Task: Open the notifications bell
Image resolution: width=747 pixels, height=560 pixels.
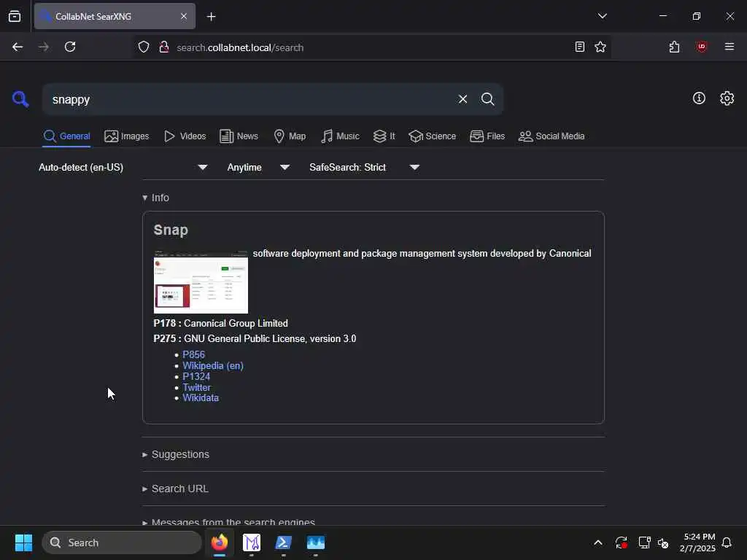Action: tap(727, 542)
